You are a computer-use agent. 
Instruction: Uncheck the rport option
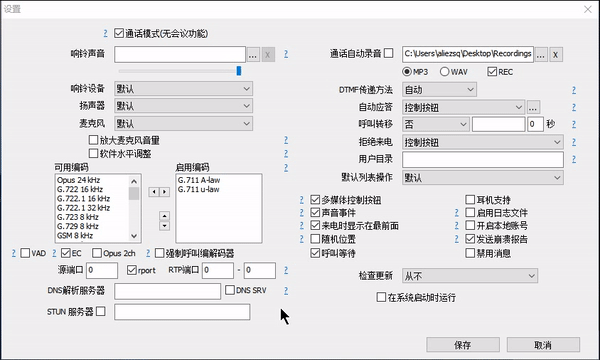pos(132,270)
